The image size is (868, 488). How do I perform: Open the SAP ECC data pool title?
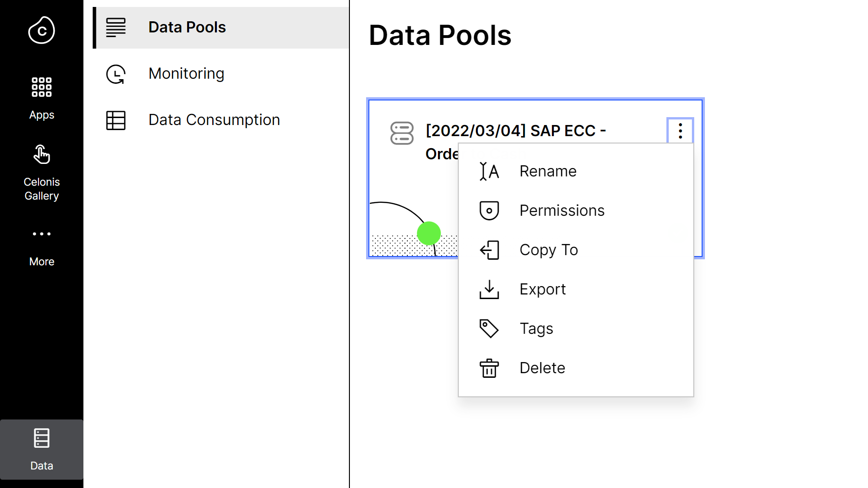516,142
